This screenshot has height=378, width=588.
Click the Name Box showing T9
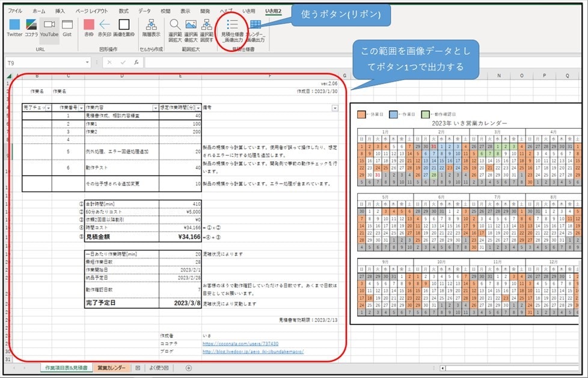click(x=45, y=63)
